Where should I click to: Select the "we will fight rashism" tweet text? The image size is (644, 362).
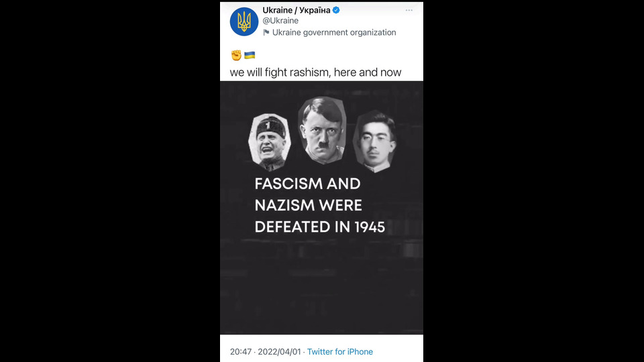point(315,72)
